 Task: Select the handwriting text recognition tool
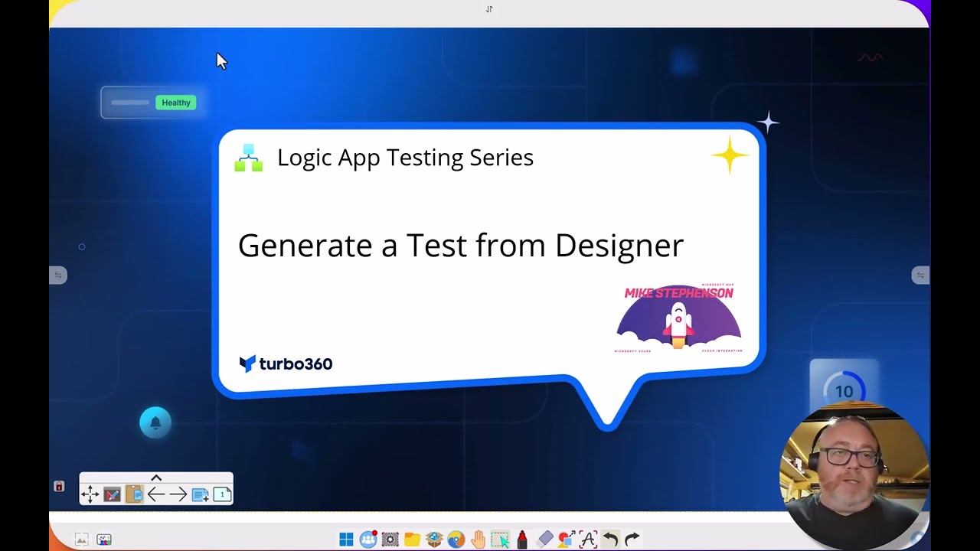588,540
